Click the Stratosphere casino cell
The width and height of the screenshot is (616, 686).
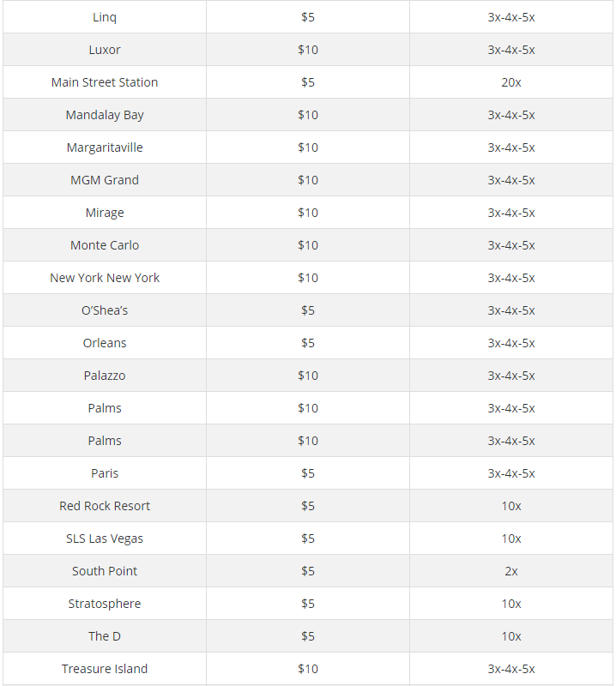coord(105,604)
